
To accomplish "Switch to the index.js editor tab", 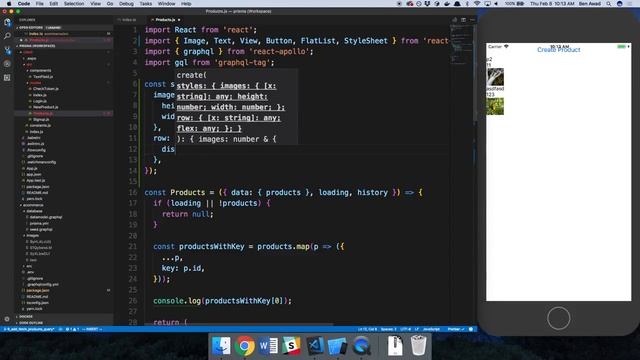I will [128, 20].
